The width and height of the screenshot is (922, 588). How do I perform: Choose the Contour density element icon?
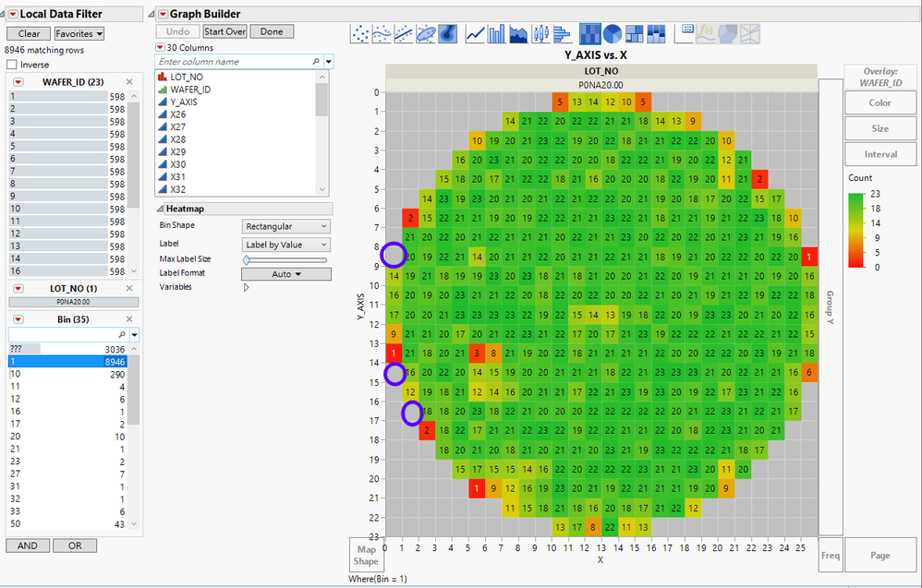tap(447, 34)
